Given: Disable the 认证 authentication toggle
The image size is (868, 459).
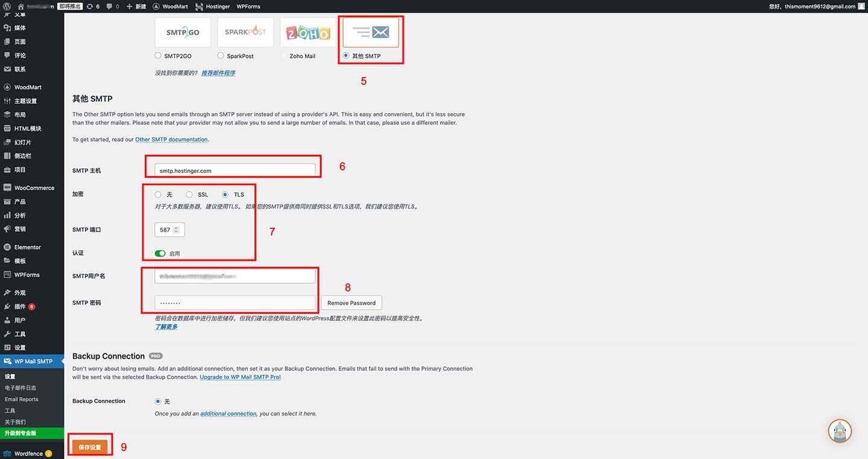Looking at the screenshot, I should (x=160, y=253).
